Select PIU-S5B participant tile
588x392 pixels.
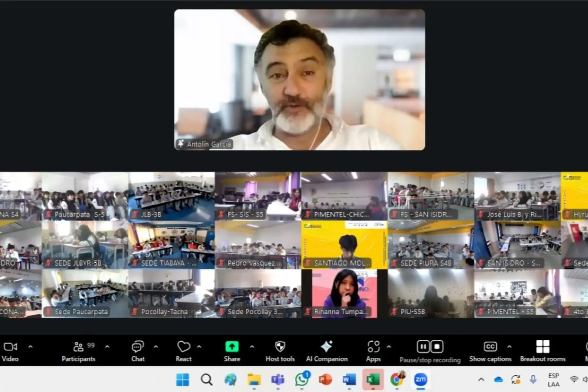(431, 293)
